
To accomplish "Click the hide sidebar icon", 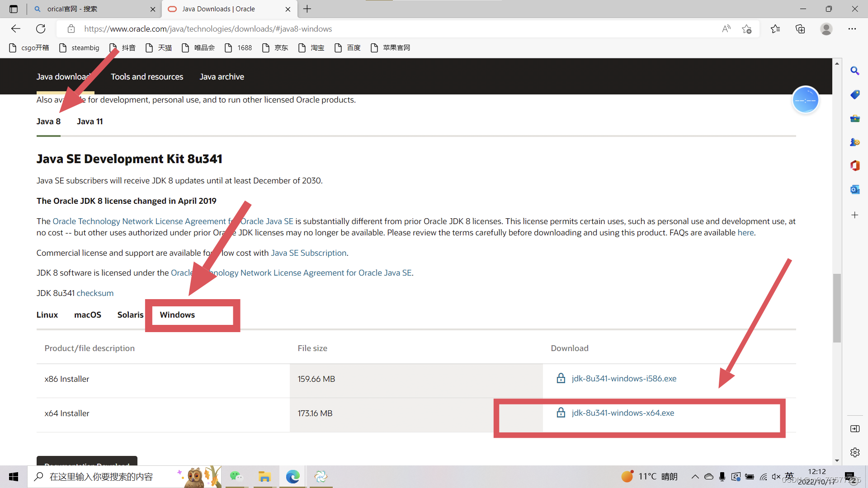I will [x=855, y=429].
